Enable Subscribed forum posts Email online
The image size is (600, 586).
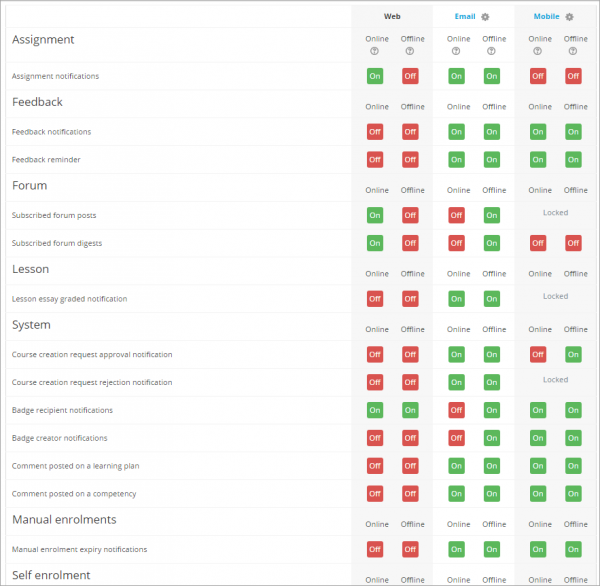coord(457,215)
